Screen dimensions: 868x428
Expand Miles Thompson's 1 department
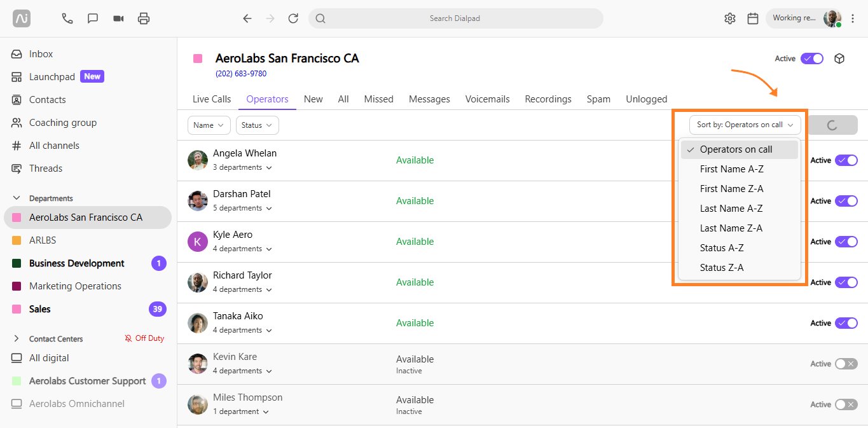[240, 411]
